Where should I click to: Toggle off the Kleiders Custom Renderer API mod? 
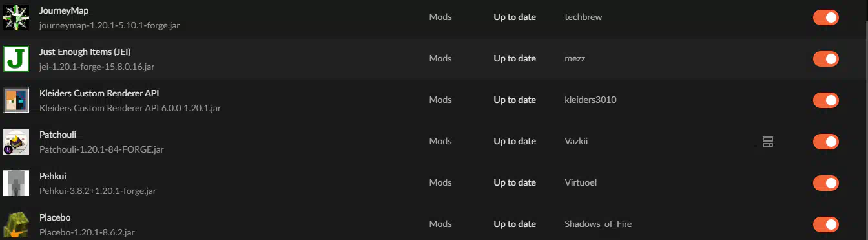click(x=825, y=100)
